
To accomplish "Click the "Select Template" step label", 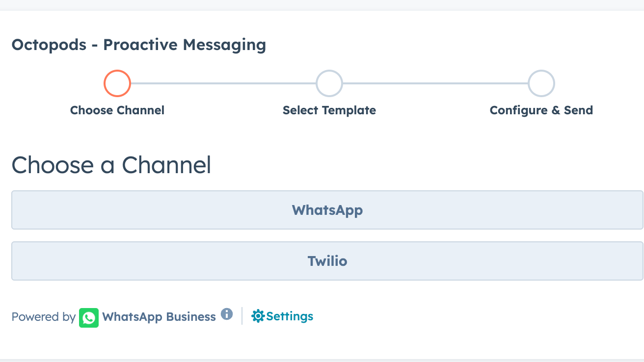I will click(329, 110).
